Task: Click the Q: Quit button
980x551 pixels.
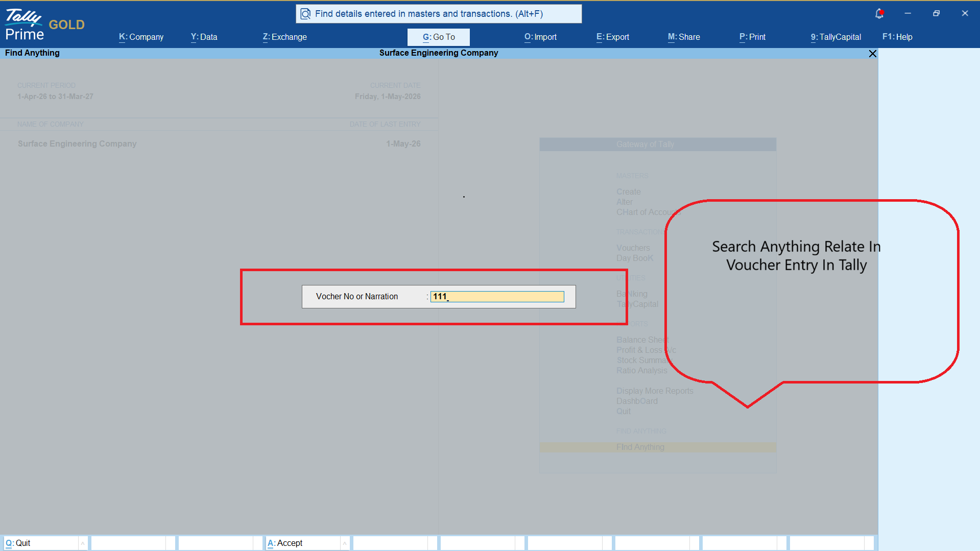Action: [x=41, y=543]
